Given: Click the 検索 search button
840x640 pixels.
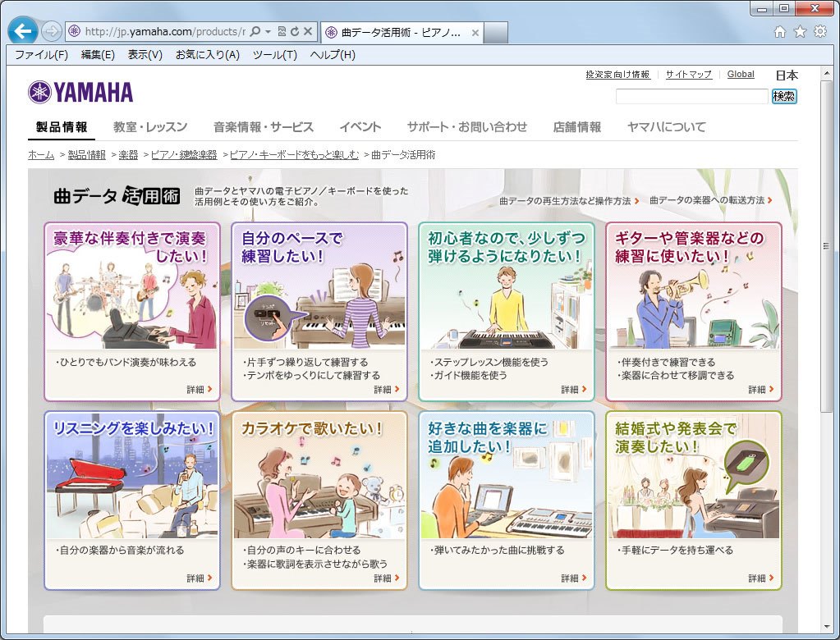Looking at the screenshot, I should pyautogui.click(x=783, y=97).
